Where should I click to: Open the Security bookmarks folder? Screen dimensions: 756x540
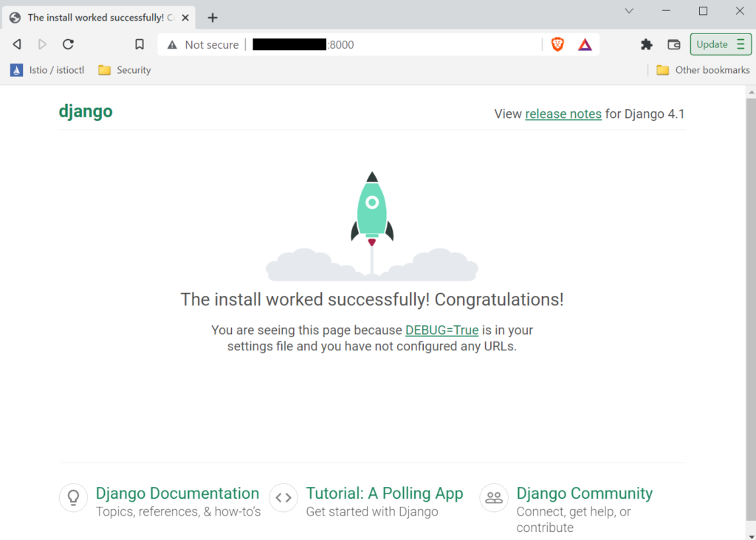click(124, 70)
